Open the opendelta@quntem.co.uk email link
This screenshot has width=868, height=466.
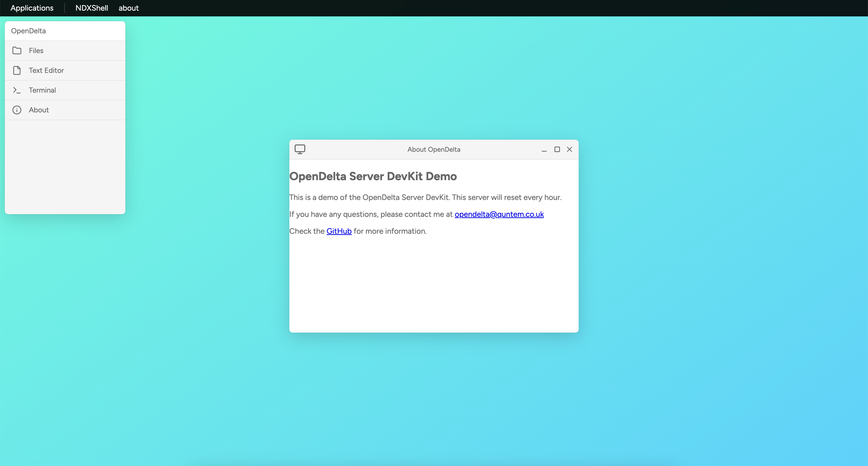[x=499, y=214]
